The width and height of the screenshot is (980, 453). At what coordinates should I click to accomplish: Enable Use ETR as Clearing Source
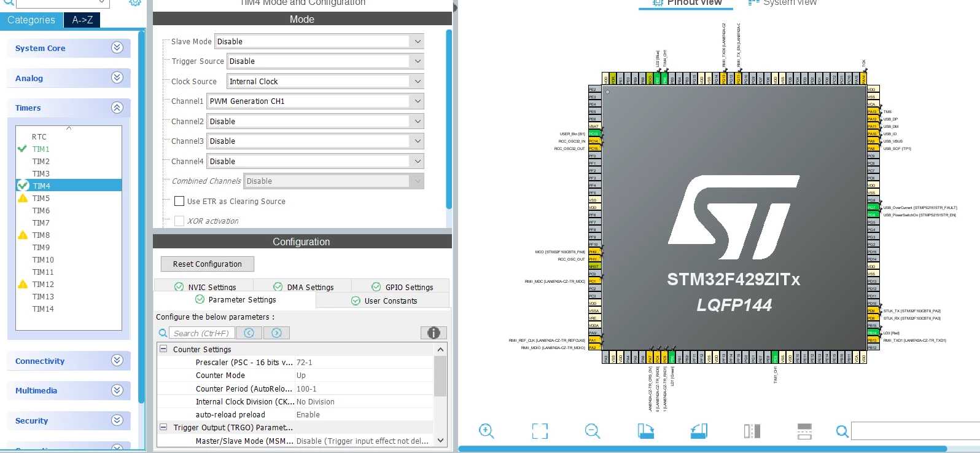(x=179, y=201)
